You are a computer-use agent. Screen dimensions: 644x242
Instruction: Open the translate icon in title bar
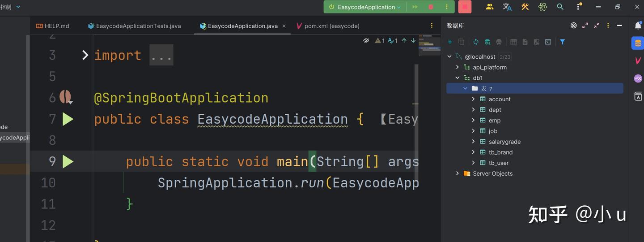tap(507, 7)
